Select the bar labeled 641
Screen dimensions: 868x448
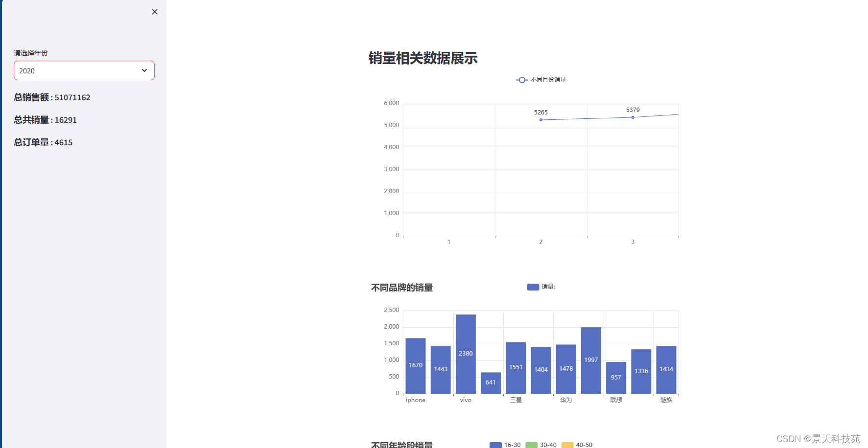pos(491,383)
